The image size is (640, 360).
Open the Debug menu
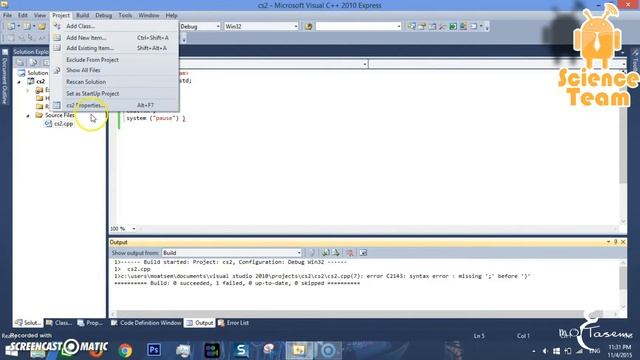104,16
